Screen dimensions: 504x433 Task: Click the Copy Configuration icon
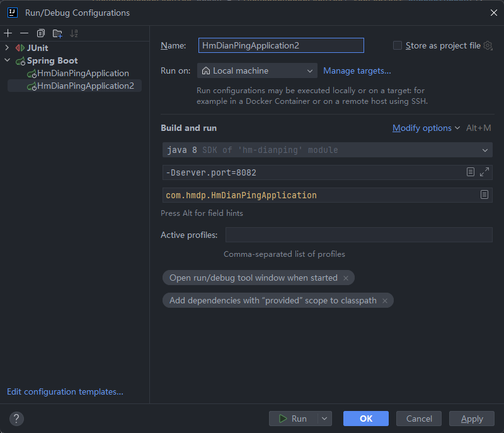[x=41, y=33]
